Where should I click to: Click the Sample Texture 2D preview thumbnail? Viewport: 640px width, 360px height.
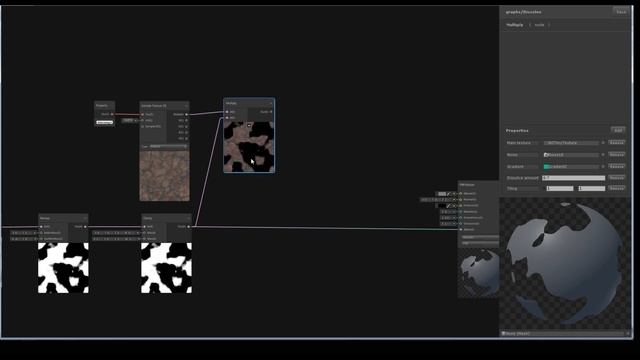coord(164,176)
